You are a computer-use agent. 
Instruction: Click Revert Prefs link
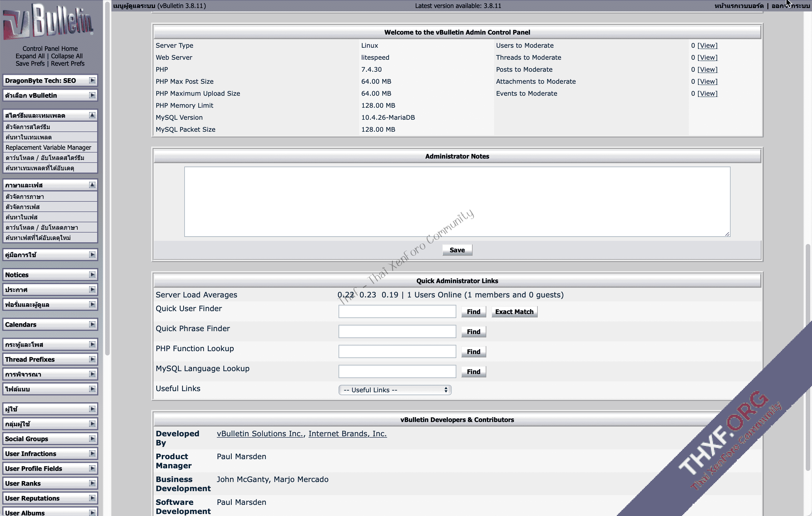[x=67, y=63]
